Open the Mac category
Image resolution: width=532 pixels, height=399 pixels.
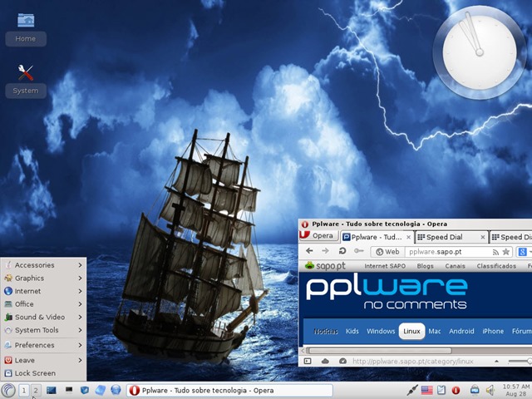coord(435,332)
